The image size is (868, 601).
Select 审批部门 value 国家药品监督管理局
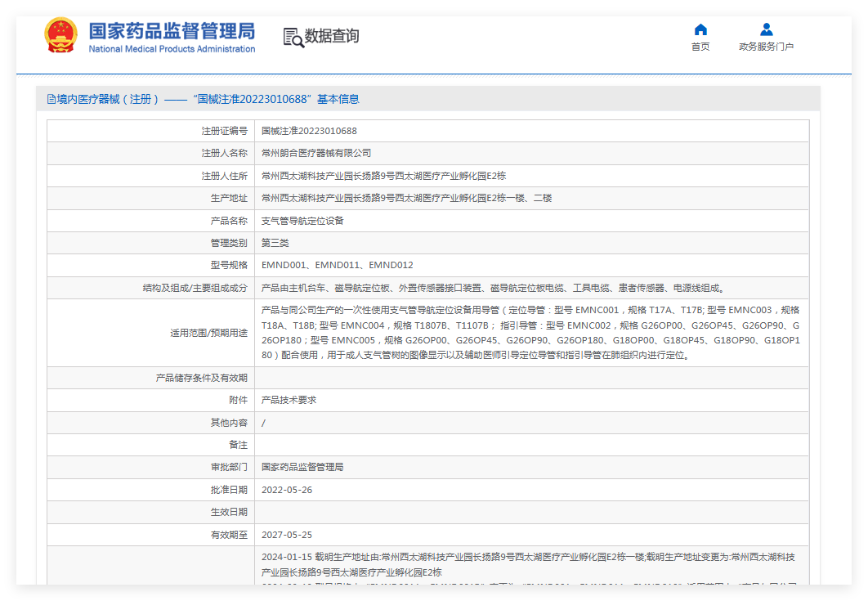tap(302, 467)
